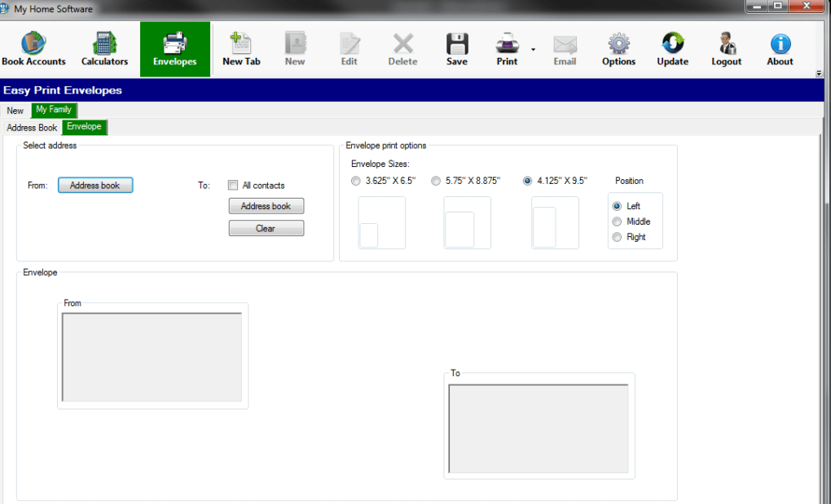Switch to the Address Book tab

32,127
